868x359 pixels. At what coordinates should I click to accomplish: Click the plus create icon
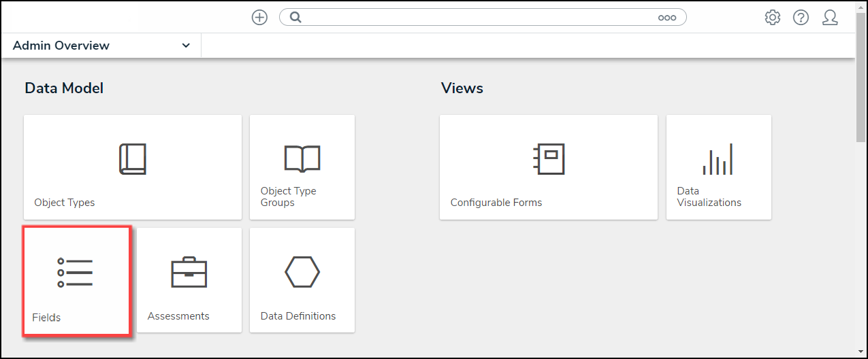pyautogui.click(x=259, y=18)
